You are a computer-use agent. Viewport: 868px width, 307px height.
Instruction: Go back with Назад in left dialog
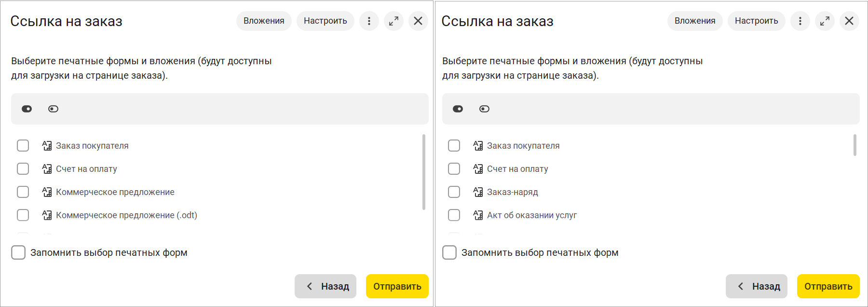[x=325, y=286]
